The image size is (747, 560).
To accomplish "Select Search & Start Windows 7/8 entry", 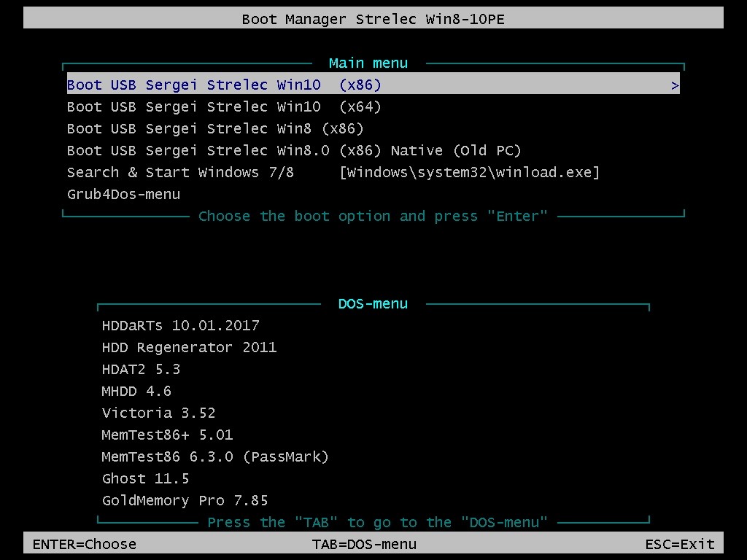I will tap(333, 172).
